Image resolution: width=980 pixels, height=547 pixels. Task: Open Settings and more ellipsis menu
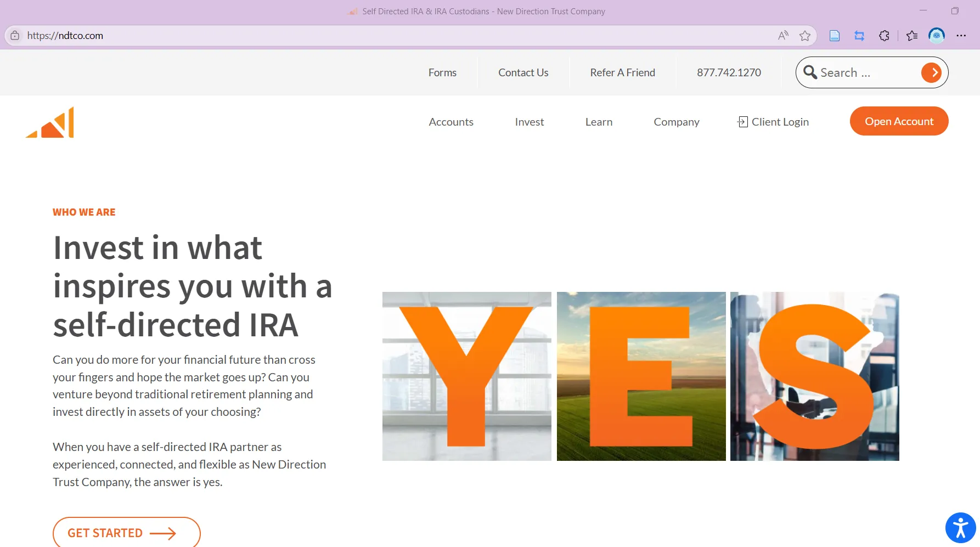pyautogui.click(x=961, y=36)
